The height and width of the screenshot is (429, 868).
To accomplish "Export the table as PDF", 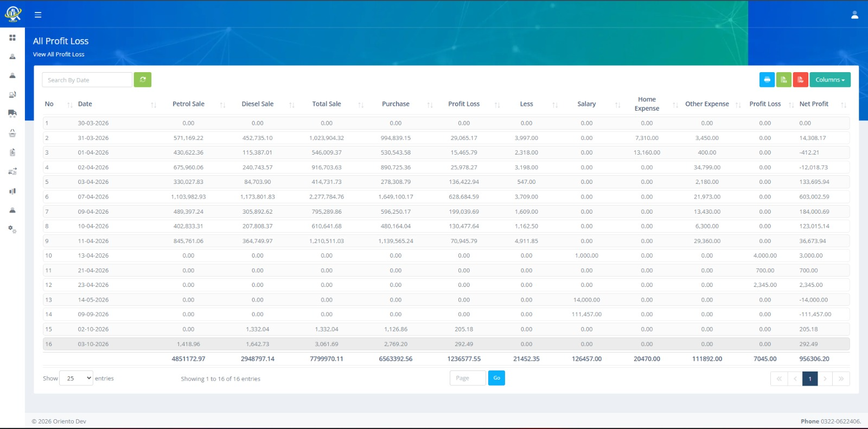I will pyautogui.click(x=801, y=80).
